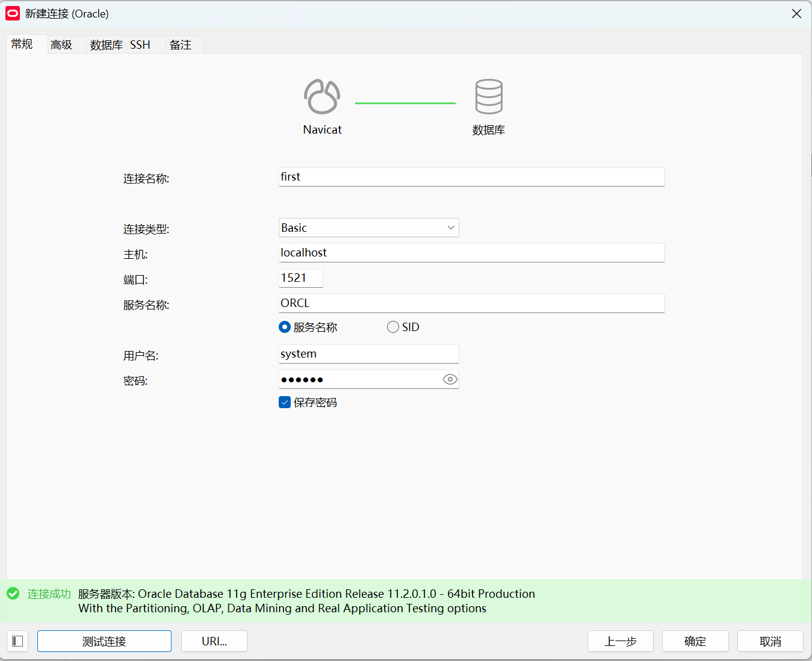Click the 主机 field containing localhost

click(471, 253)
